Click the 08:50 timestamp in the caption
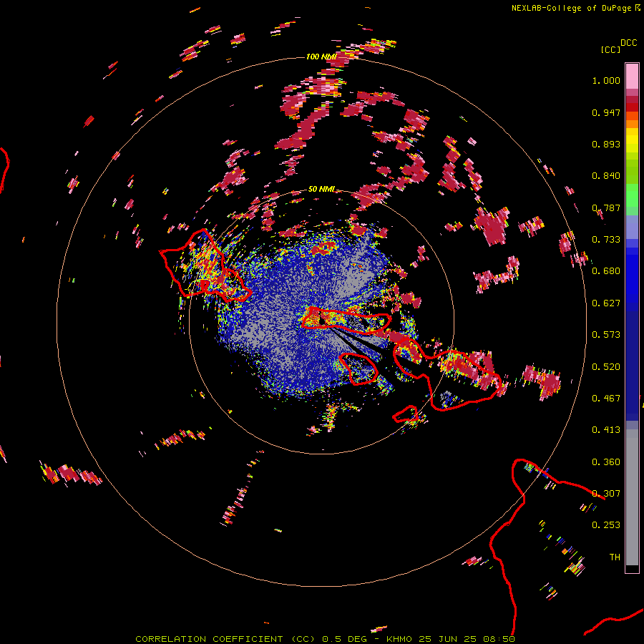The image size is (644, 644). point(499,639)
